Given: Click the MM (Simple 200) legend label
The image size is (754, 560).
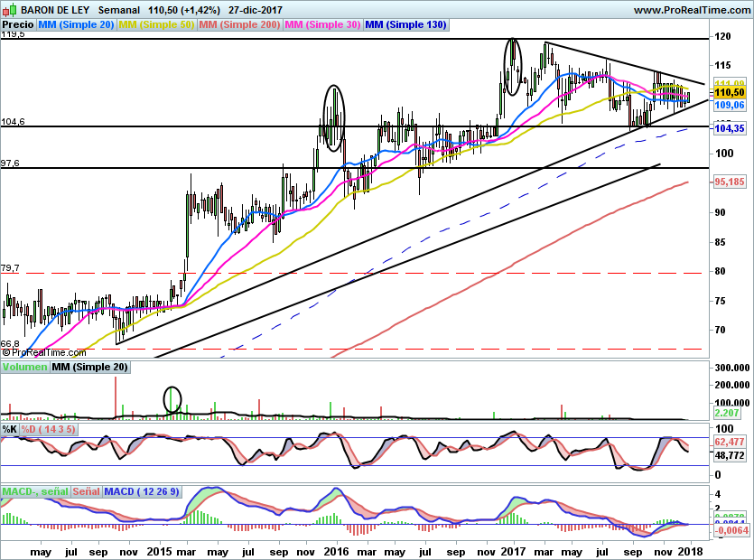Looking at the screenshot, I should [x=239, y=24].
